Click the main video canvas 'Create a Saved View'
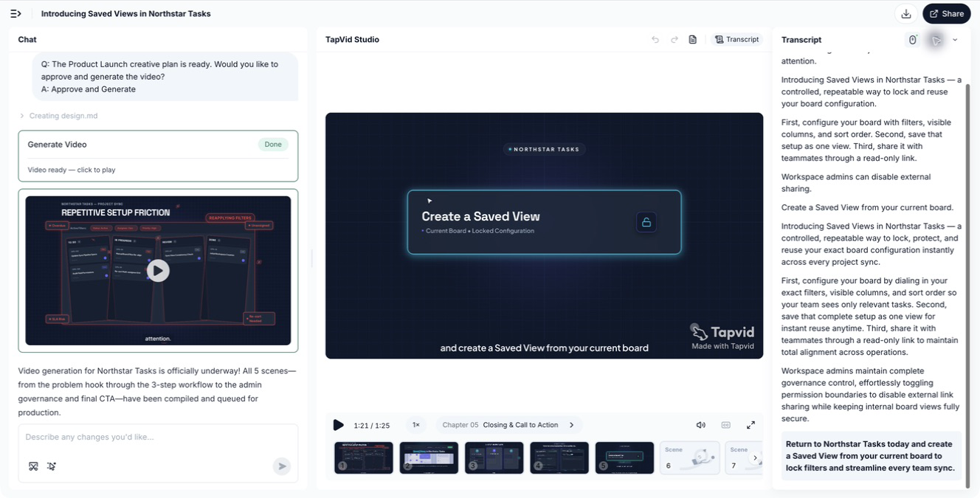Screen dimensions: 980x498 point(544,222)
